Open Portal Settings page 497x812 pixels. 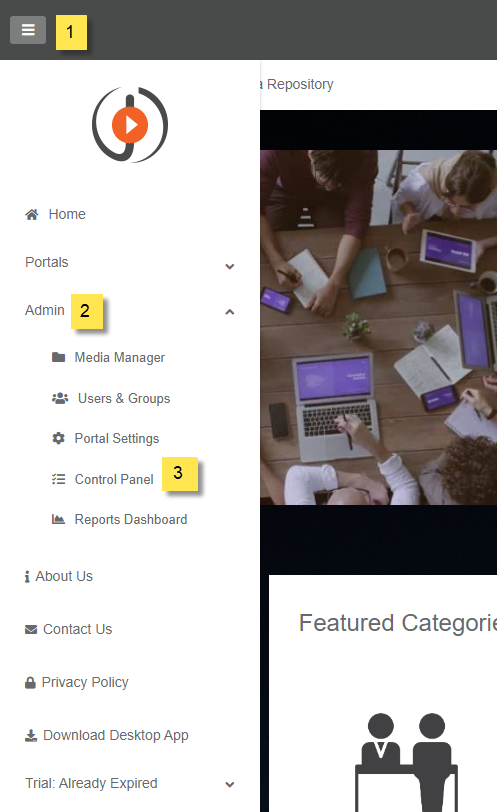[116, 439]
